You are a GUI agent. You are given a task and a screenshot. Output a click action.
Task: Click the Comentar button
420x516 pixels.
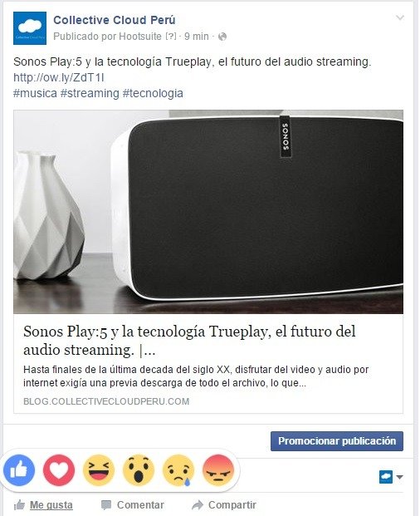coord(133,505)
